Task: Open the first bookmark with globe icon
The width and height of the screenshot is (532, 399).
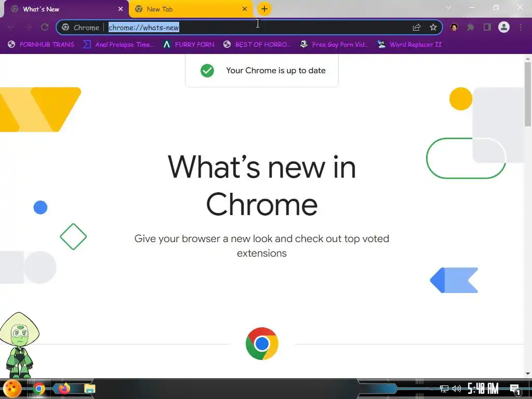Action: (x=41, y=45)
